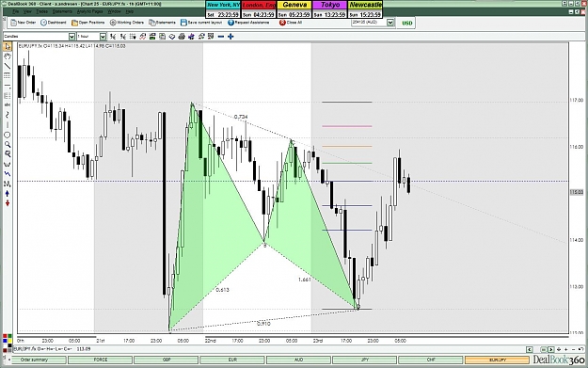Click the chart scroll-left arrow button
This screenshot has height=368, width=588.
click(529, 349)
